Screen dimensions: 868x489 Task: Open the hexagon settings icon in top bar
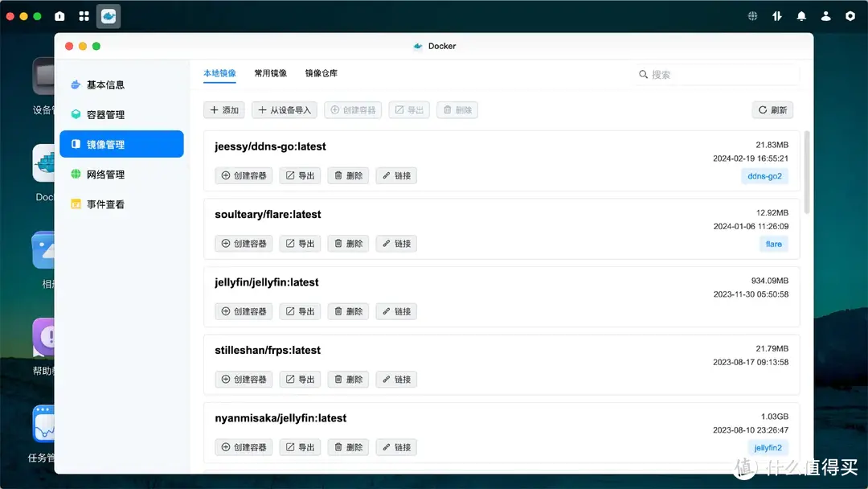click(x=850, y=16)
